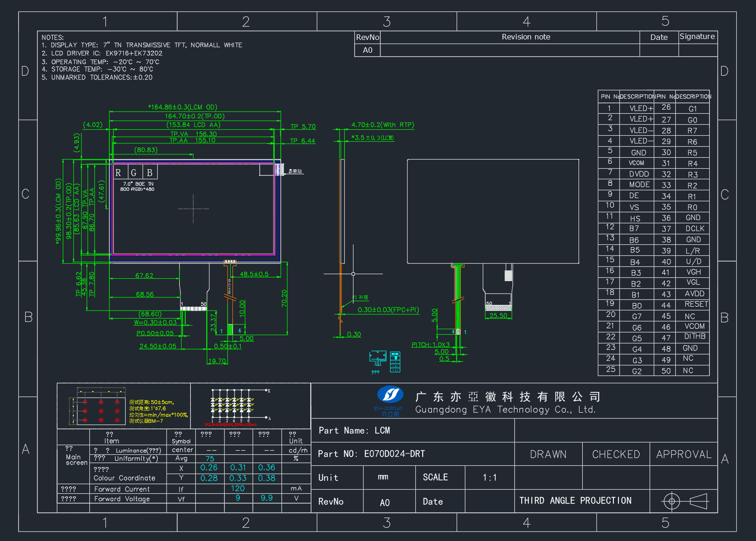Click the SCALE 1:1 value cell
The width and height of the screenshot is (756, 541).
(x=490, y=478)
